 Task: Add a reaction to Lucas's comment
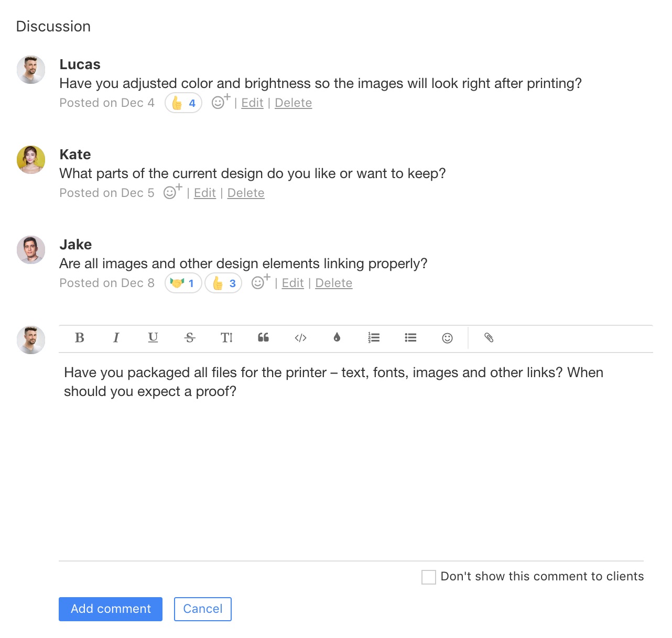click(x=220, y=102)
